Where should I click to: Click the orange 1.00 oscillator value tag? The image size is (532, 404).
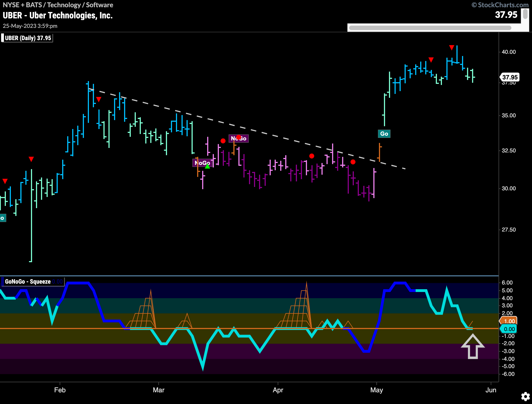(509, 321)
